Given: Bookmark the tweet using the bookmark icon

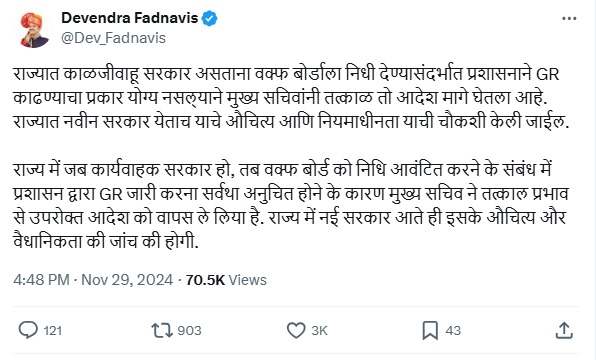Looking at the screenshot, I should point(430,330).
